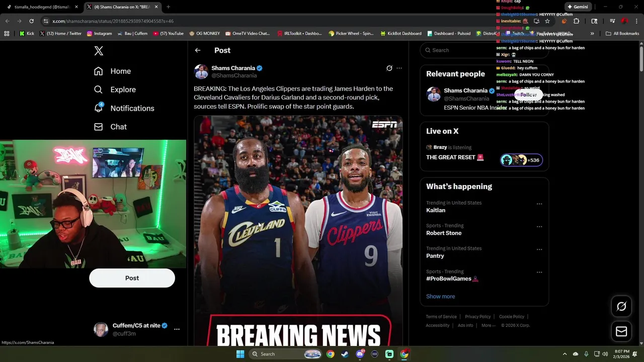Viewport: 644px width, 362px height.
Task: Click the +536 listeners badge
Action: pos(522,160)
